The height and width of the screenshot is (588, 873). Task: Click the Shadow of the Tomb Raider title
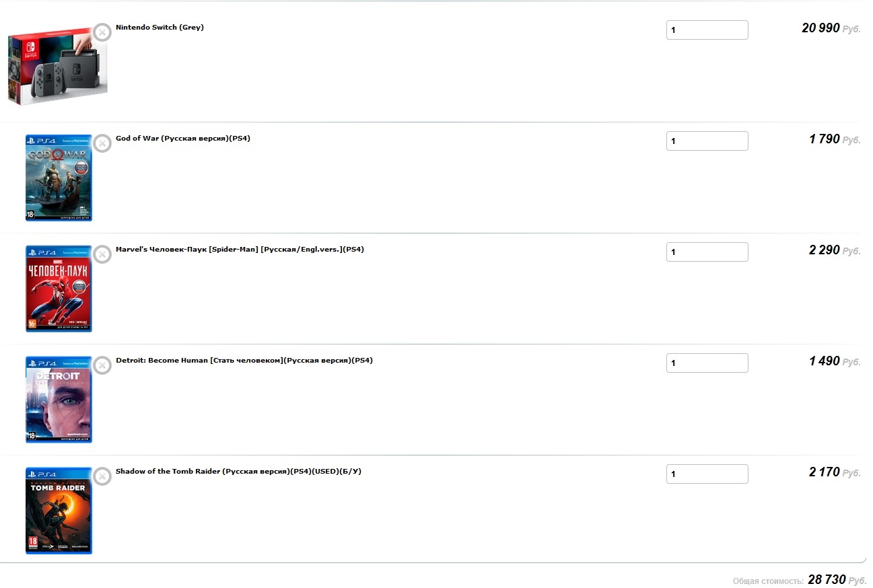[x=238, y=472]
